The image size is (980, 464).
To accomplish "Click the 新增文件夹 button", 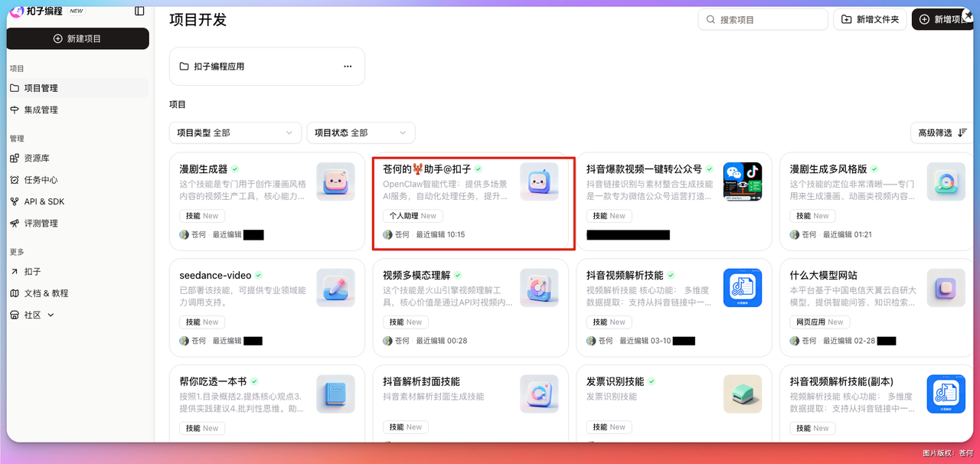I will point(870,19).
